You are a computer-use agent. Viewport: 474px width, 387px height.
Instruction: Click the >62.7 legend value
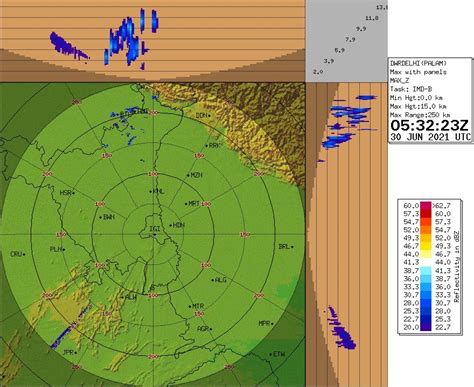point(441,205)
